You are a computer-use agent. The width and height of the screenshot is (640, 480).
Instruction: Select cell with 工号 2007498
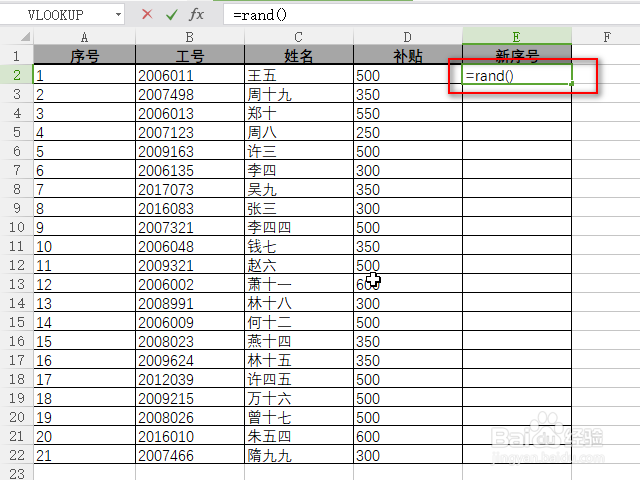(190, 94)
